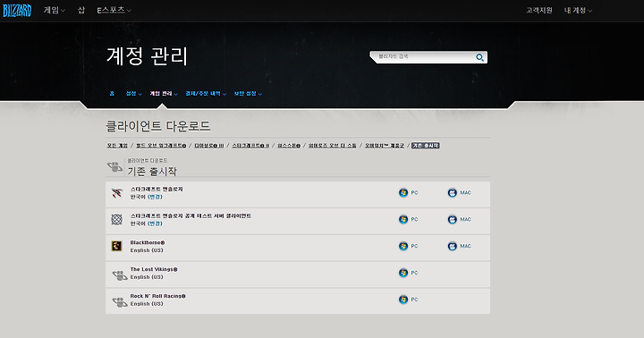Click the 스타크래프트 앤솔로지 title
644x338 pixels.
(x=157, y=190)
